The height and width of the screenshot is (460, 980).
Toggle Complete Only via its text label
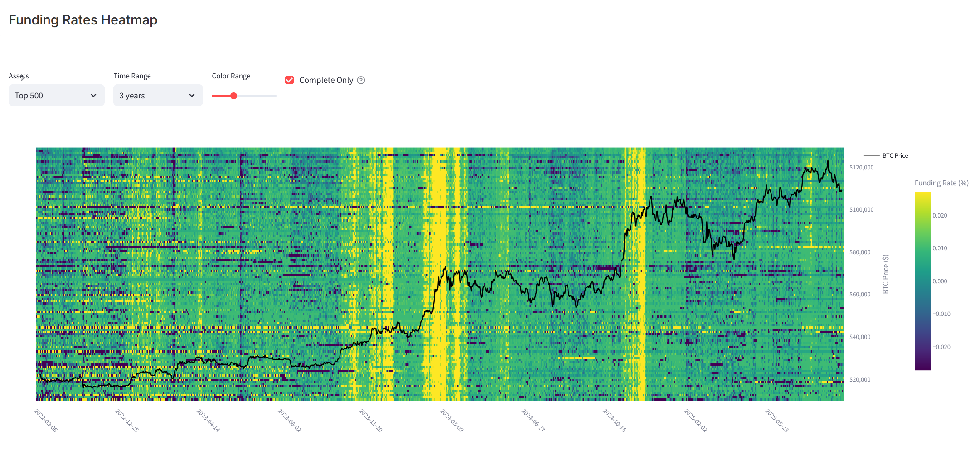pyautogui.click(x=326, y=80)
